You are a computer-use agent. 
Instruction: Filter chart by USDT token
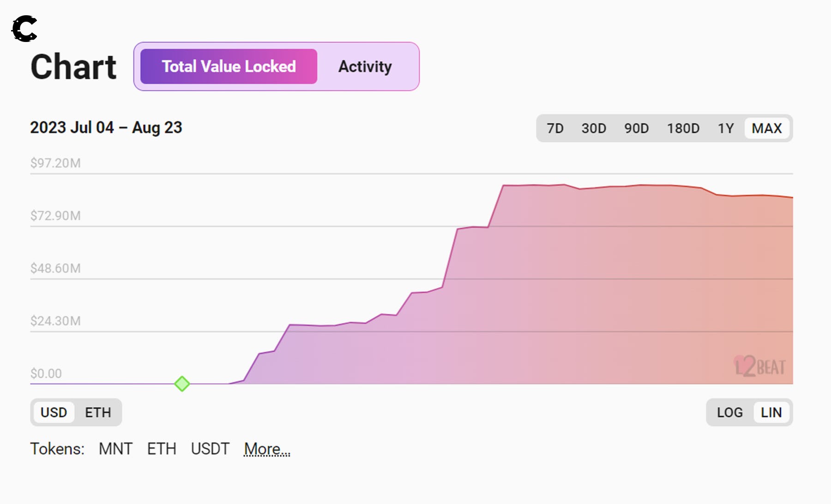pyautogui.click(x=210, y=449)
